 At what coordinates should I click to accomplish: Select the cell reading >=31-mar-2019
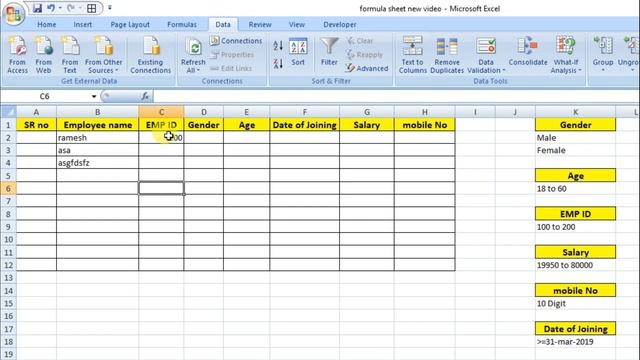point(576,342)
